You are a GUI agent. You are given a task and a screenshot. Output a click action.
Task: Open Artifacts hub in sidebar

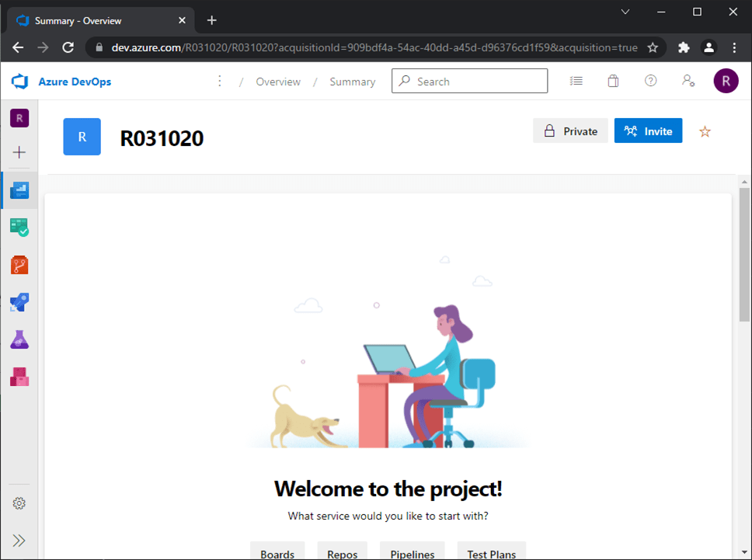[19, 377]
